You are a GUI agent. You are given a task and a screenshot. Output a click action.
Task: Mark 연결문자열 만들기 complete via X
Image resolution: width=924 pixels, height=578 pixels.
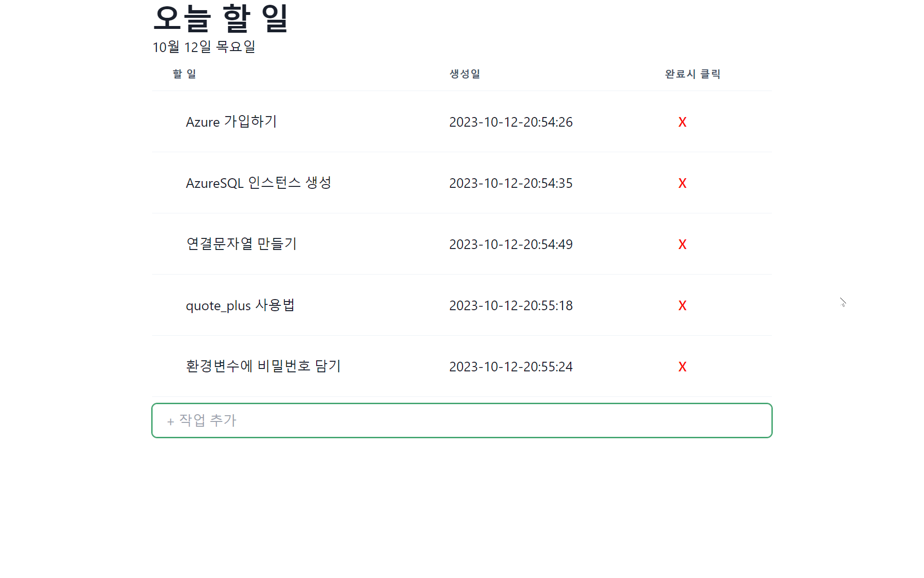pos(682,244)
